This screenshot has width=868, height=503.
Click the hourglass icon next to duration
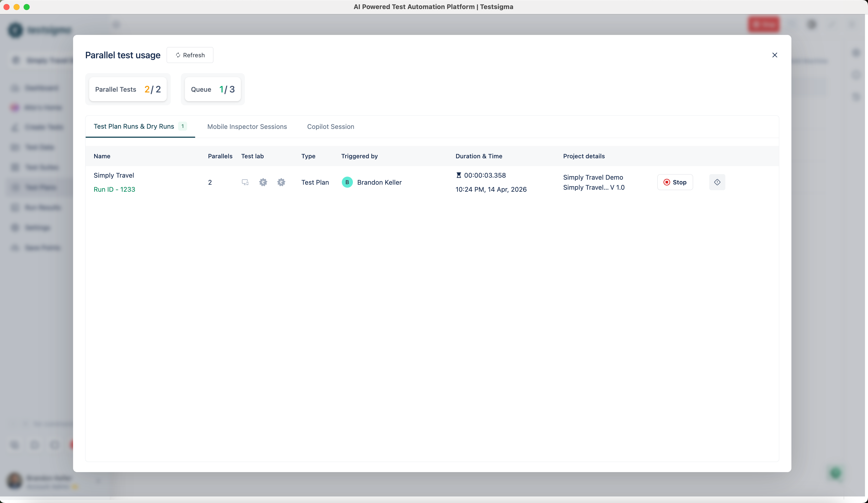click(458, 175)
